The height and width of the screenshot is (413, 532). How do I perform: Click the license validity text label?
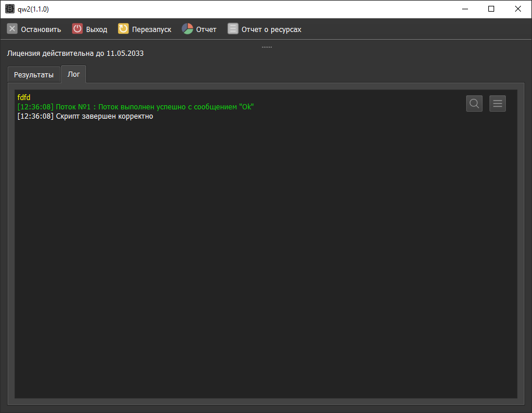pos(75,54)
